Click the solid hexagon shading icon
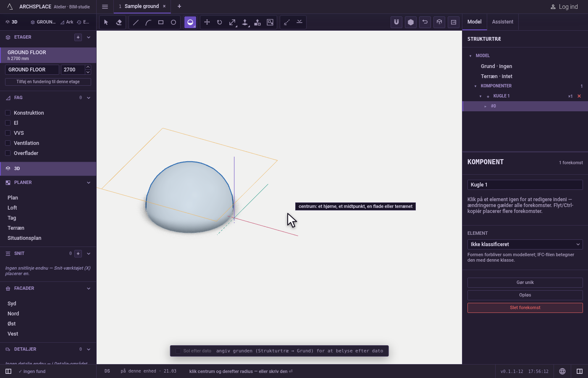 tap(411, 22)
